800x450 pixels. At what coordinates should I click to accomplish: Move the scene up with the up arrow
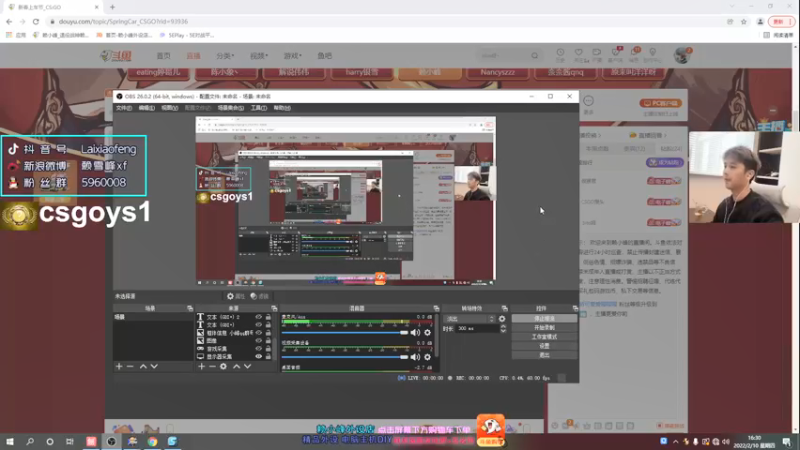coord(143,366)
